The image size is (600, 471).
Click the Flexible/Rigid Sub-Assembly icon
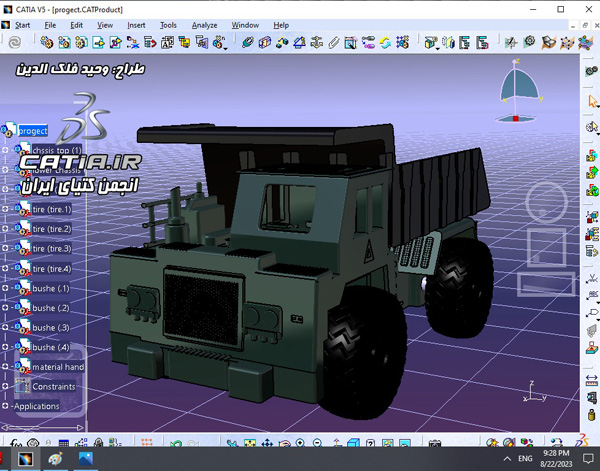[368, 42]
